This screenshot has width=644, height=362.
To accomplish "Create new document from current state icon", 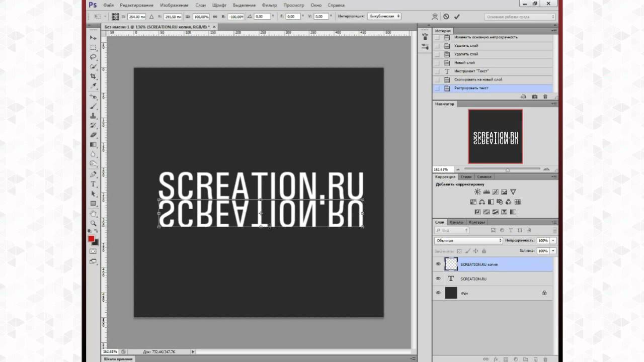I will click(x=523, y=97).
